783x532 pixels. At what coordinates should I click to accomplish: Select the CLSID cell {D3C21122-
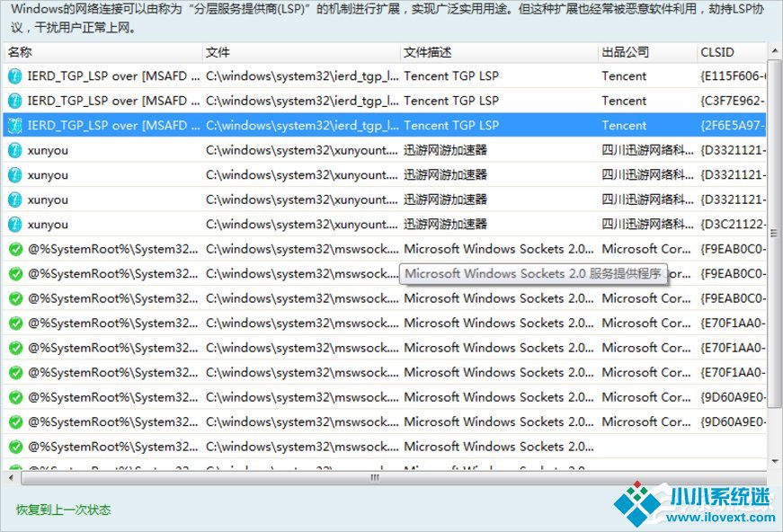733,224
